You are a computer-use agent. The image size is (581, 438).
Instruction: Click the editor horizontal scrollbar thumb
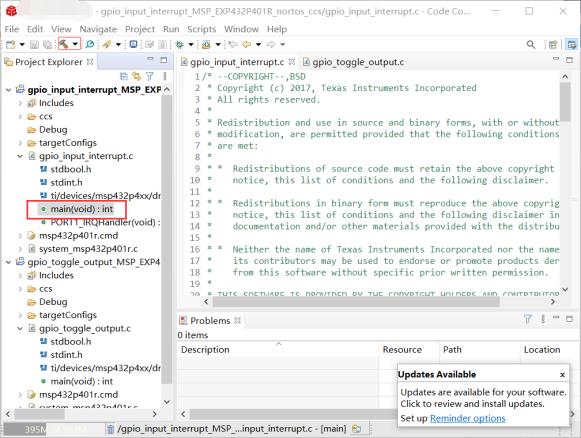[x=356, y=302]
